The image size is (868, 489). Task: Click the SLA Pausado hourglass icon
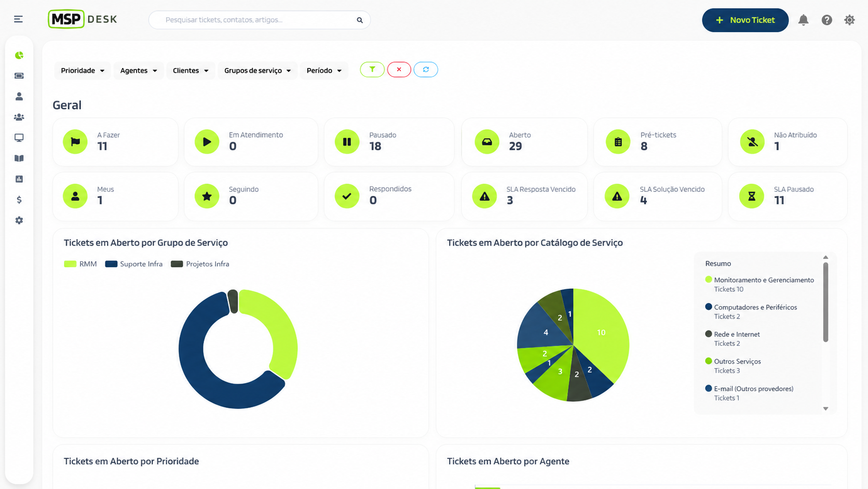(752, 196)
